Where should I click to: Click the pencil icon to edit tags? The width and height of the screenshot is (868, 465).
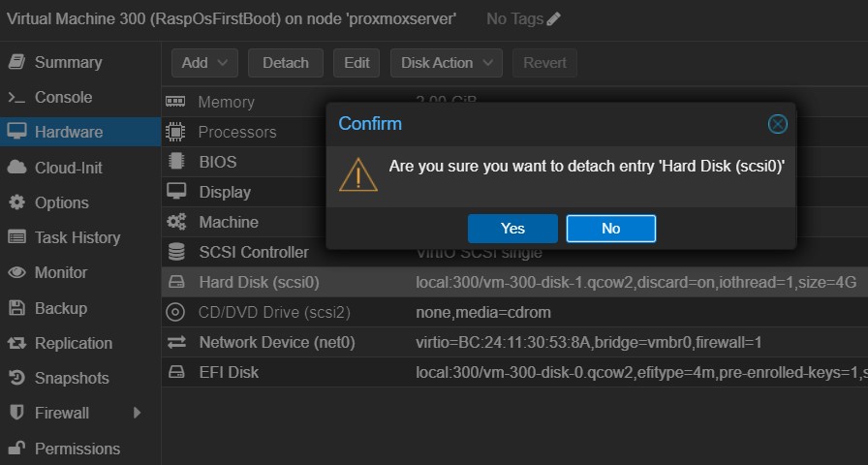coord(553,18)
